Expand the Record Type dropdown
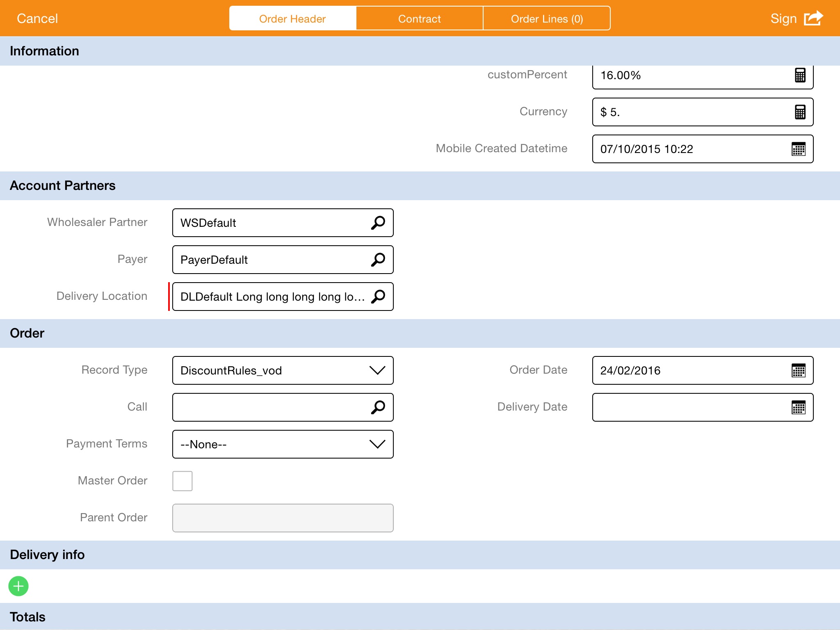This screenshot has width=840, height=630. point(377,370)
